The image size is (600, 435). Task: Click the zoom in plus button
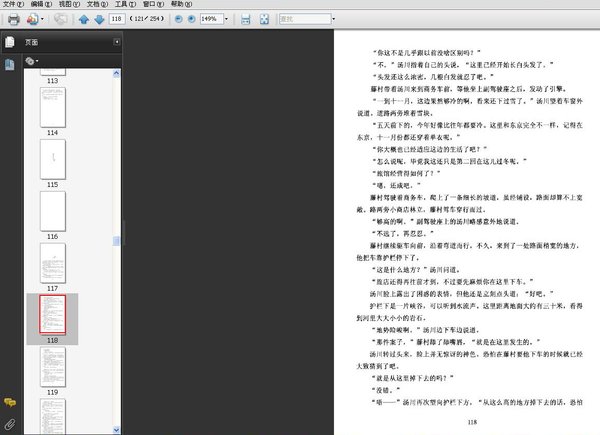(x=192, y=19)
